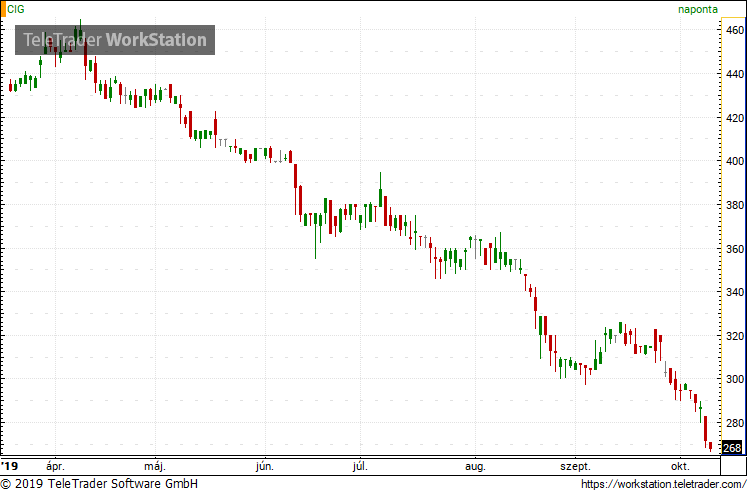Click the 460 price axis label
Image resolution: width=747 pixels, height=493 pixels.
[x=736, y=30]
